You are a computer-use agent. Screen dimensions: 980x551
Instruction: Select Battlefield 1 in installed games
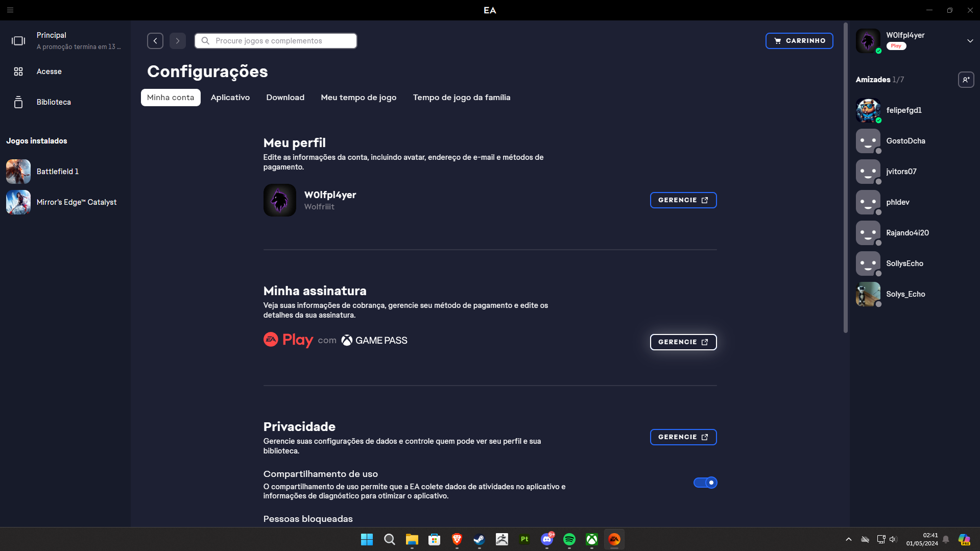pyautogui.click(x=57, y=172)
